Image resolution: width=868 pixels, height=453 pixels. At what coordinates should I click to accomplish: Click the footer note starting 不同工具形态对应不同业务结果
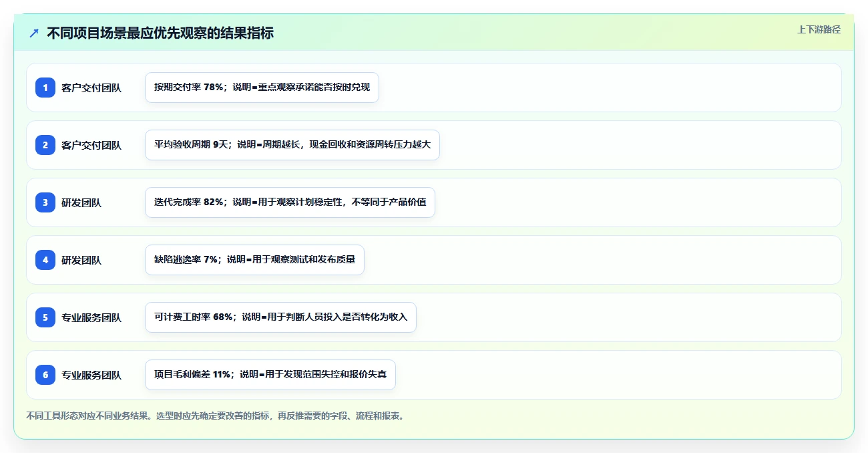point(215,416)
